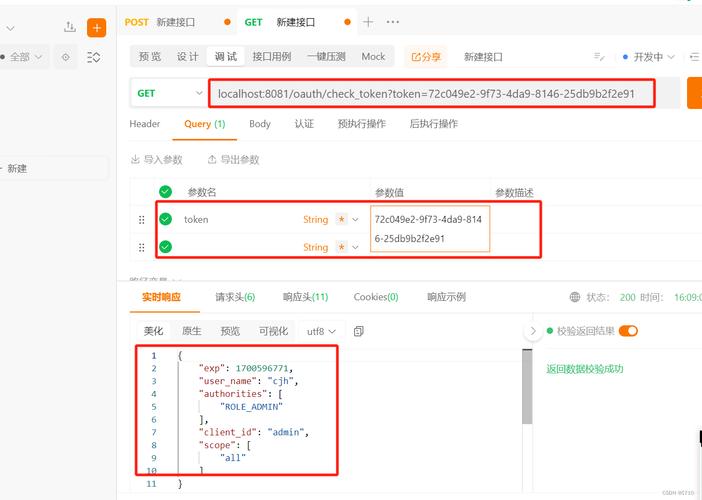
Task: Open the 接口用例 tab
Action: 272,57
